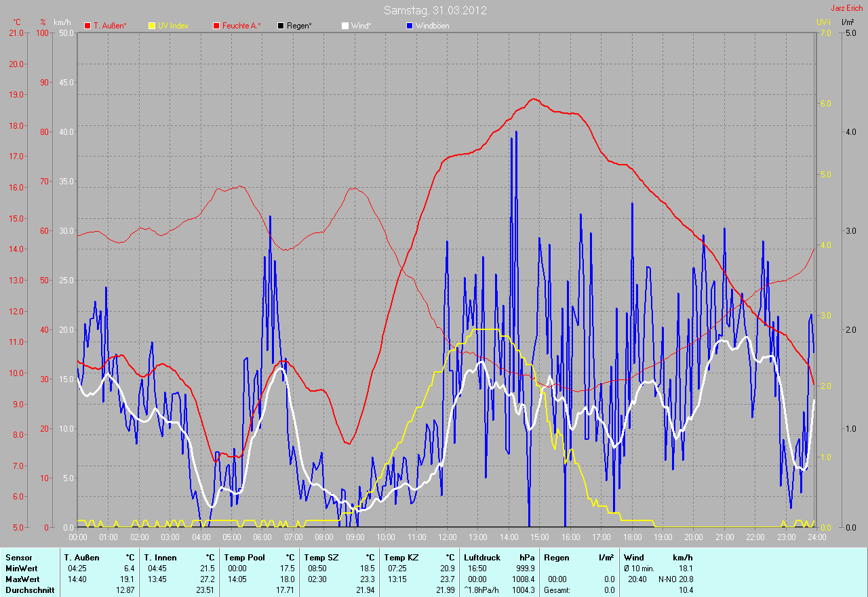Click the red Feuchte A. legend swatch

(x=216, y=26)
